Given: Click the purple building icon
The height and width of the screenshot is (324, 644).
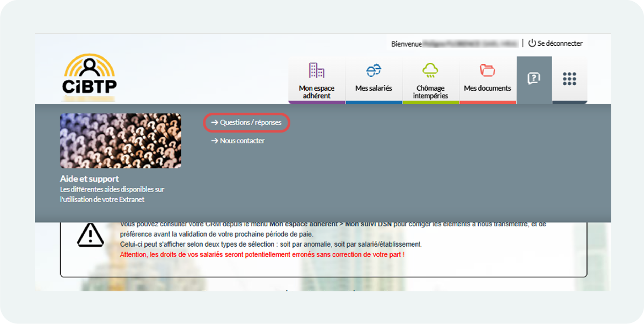Looking at the screenshot, I should coord(317,70).
